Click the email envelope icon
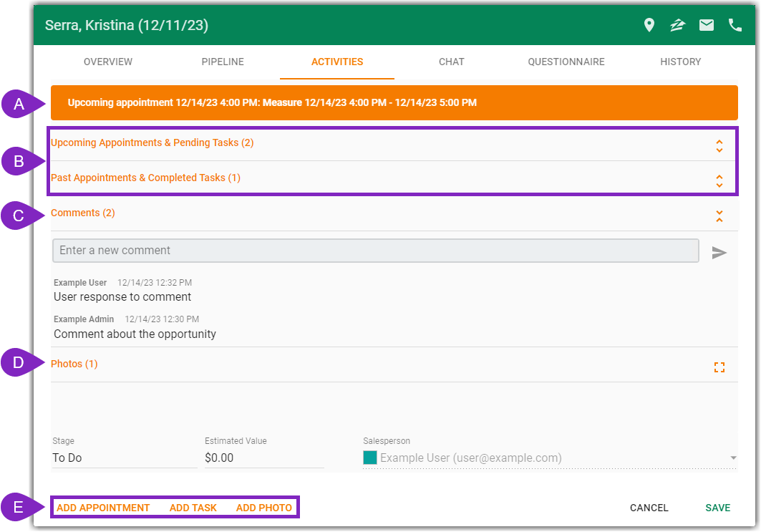 coord(706,24)
